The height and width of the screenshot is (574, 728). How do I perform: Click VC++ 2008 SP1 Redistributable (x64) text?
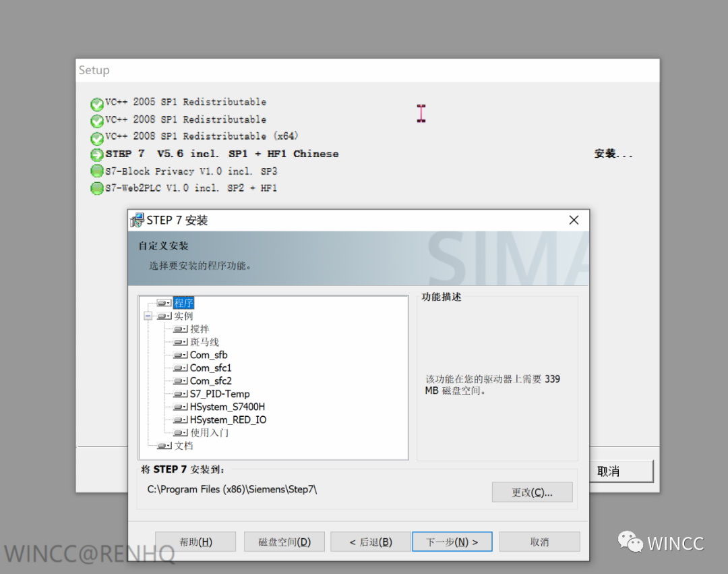[202, 136]
